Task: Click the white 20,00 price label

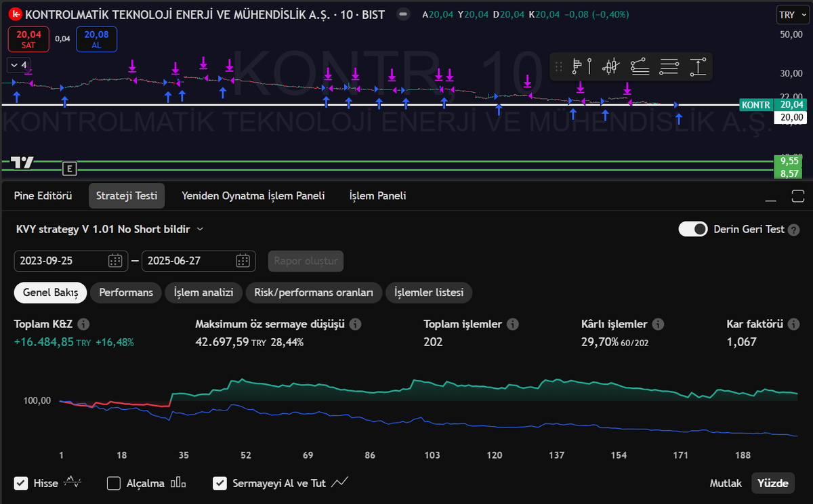Action: click(x=790, y=117)
